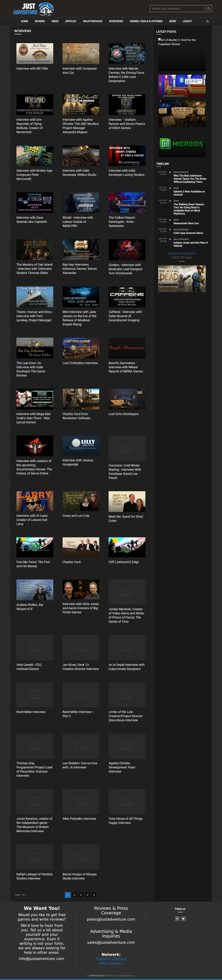Open the Interview with Bill Tiller thumbnail

(35, 53)
